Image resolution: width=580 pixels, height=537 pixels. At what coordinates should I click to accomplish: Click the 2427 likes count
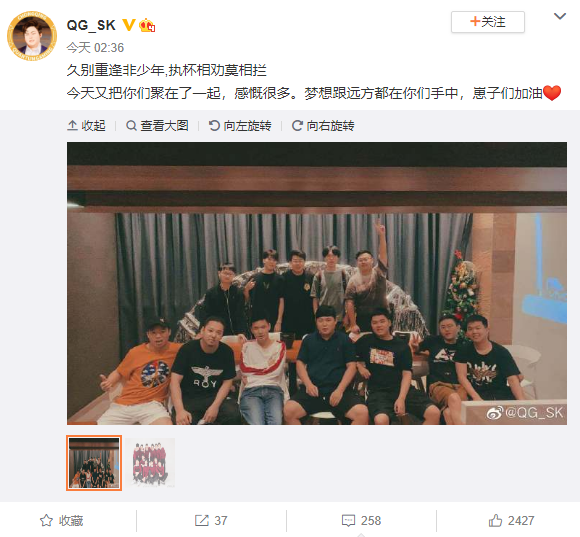click(521, 520)
